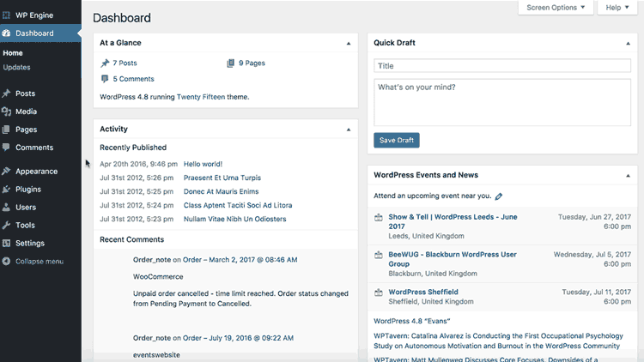The height and width of the screenshot is (362, 644).
Task: Open the Screen Options dropdown
Action: click(x=556, y=8)
